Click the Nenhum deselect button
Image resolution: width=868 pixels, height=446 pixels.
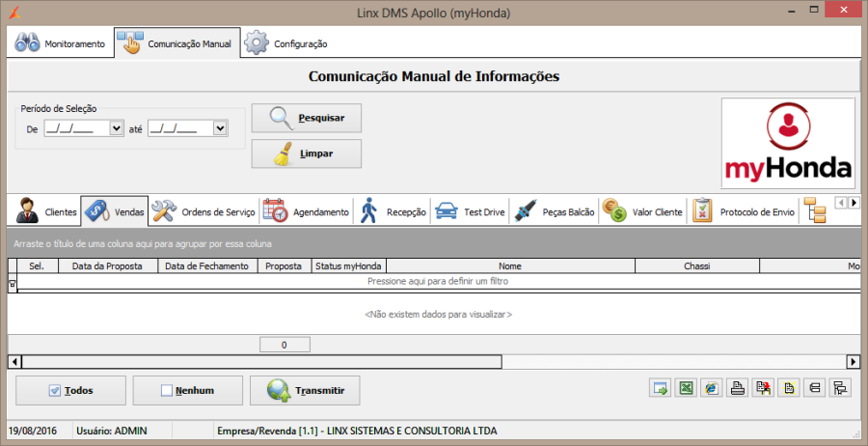188,391
